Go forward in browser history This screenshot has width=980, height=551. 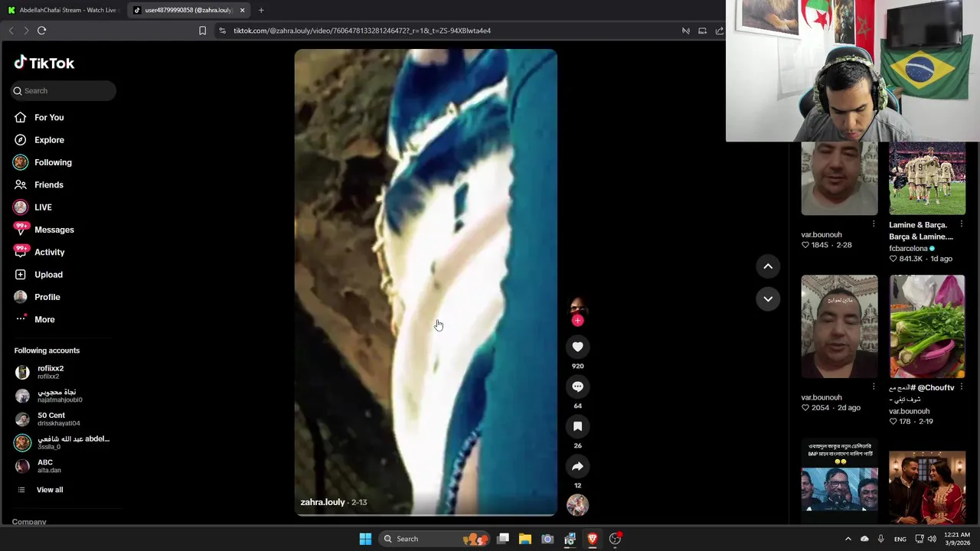click(25, 31)
